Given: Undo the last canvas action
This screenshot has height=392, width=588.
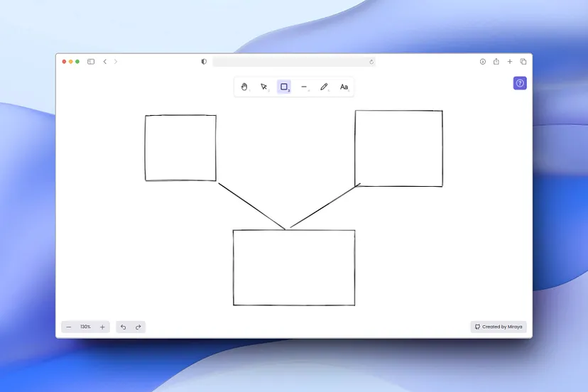Looking at the screenshot, I should click(124, 327).
